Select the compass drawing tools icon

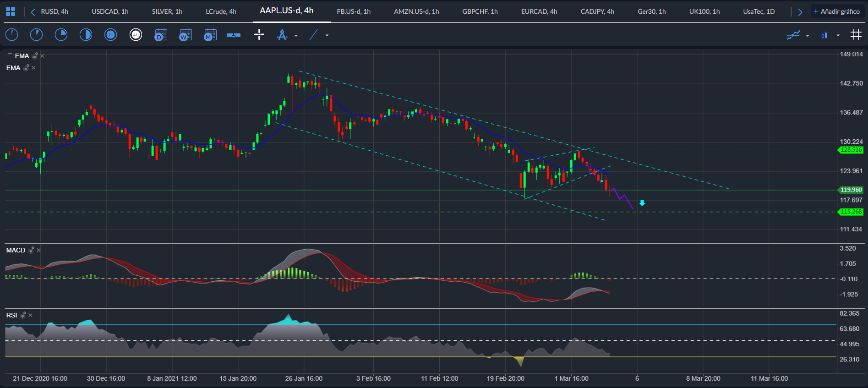coord(282,35)
